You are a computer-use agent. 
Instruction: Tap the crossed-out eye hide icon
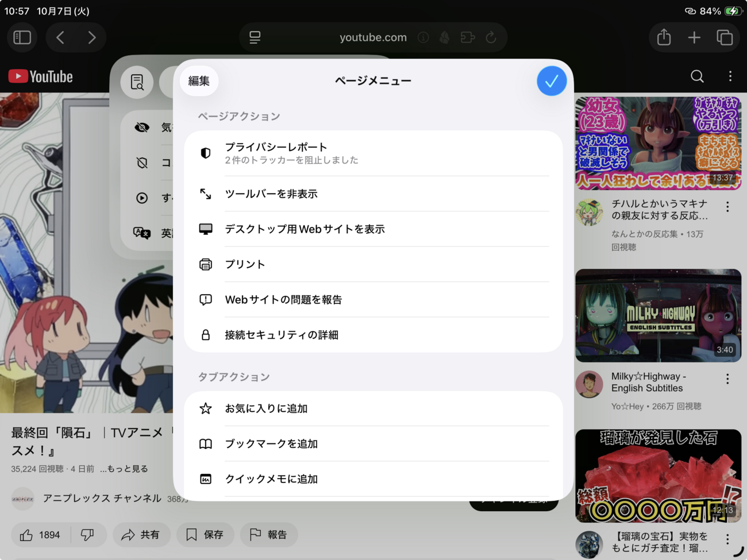[142, 128]
